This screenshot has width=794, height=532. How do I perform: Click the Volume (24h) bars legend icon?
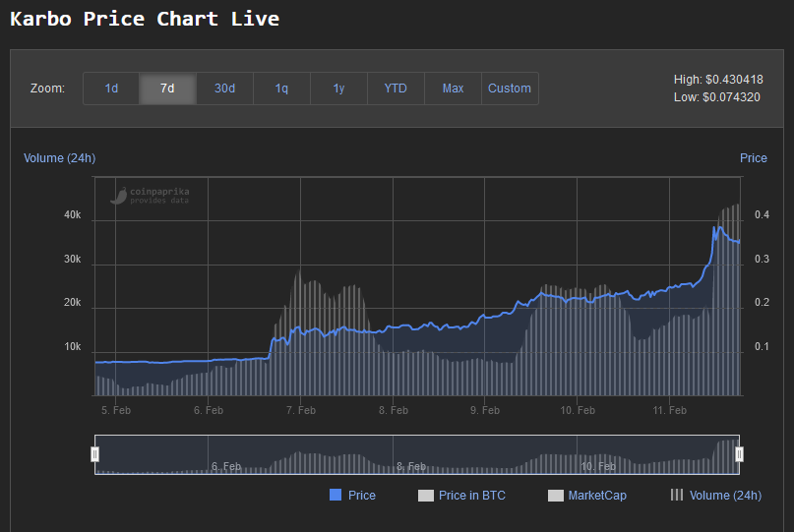pos(677,495)
